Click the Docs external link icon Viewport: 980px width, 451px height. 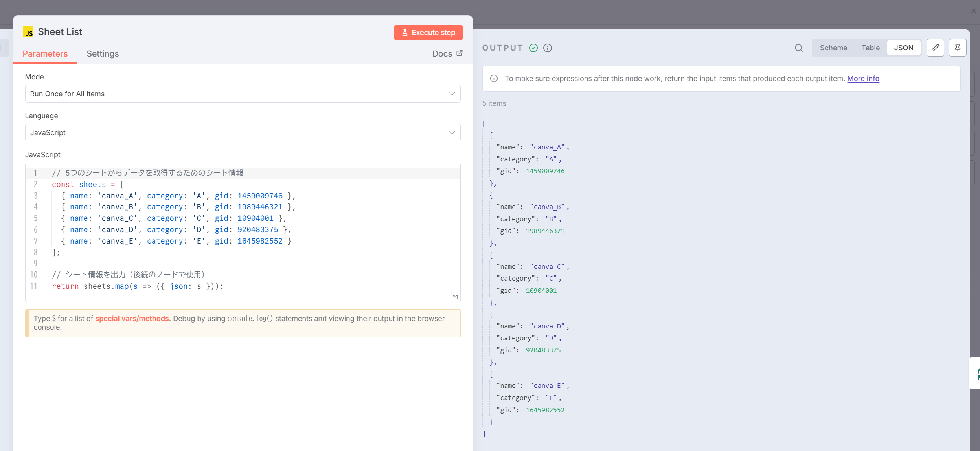pos(460,53)
